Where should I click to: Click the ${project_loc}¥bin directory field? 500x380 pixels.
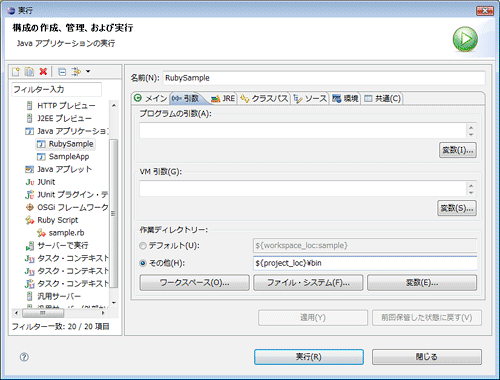point(365,263)
